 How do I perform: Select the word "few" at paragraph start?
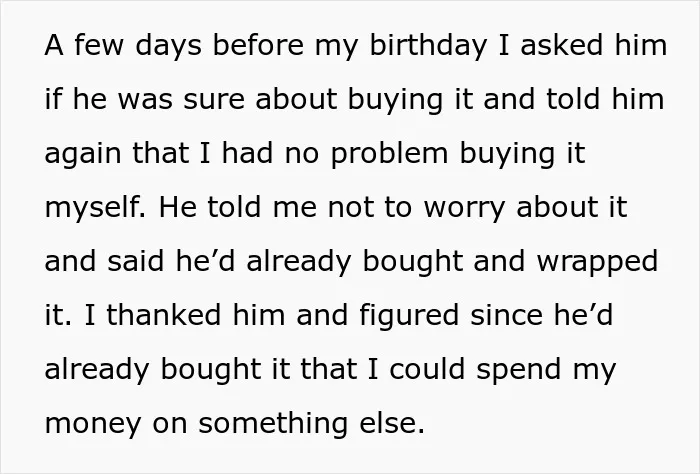98,46
